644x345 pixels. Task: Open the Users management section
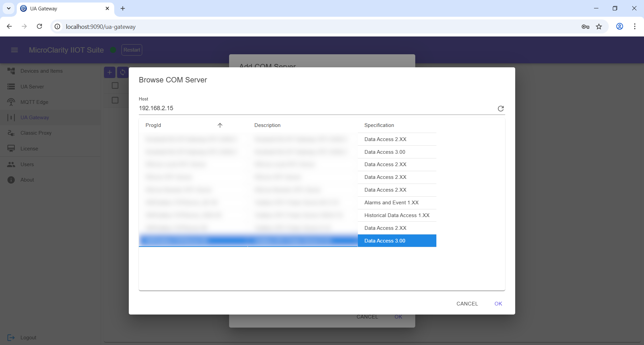pyautogui.click(x=27, y=164)
